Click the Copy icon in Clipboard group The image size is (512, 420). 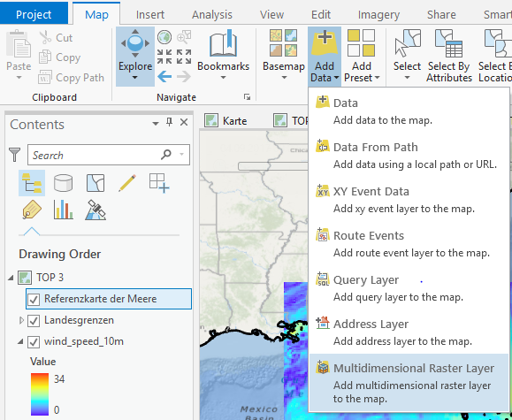click(45, 57)
